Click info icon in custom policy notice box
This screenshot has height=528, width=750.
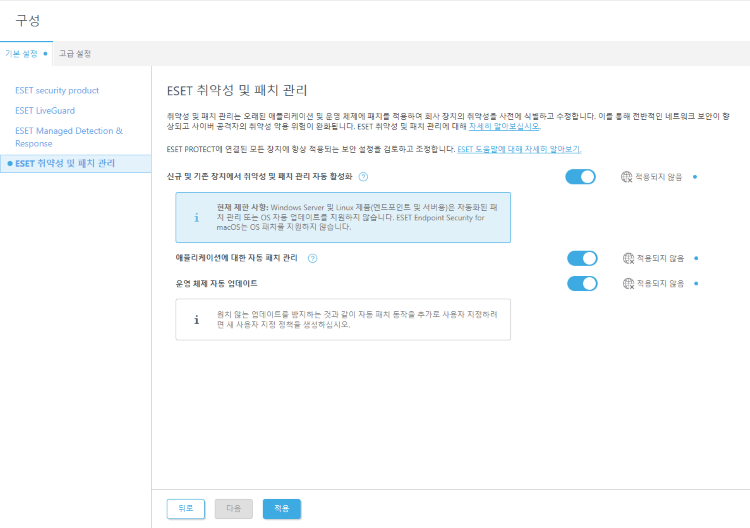pos(196,320)
